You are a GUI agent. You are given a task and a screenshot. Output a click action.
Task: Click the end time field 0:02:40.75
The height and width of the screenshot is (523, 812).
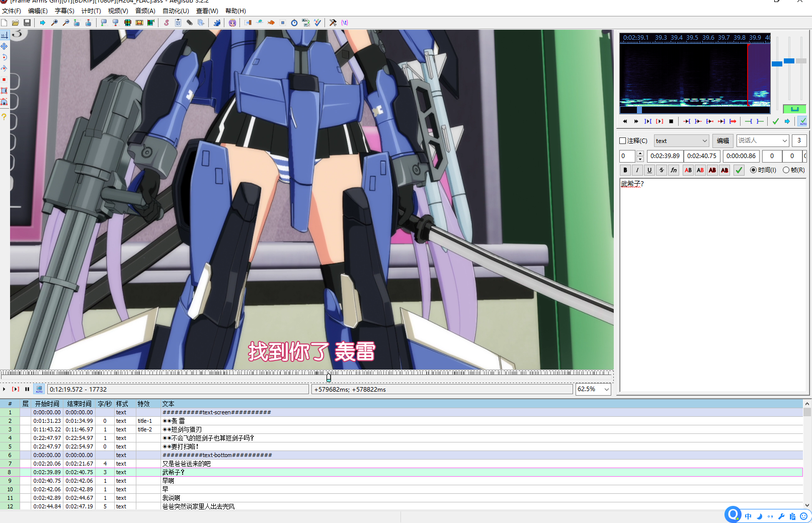pos(702,156)
